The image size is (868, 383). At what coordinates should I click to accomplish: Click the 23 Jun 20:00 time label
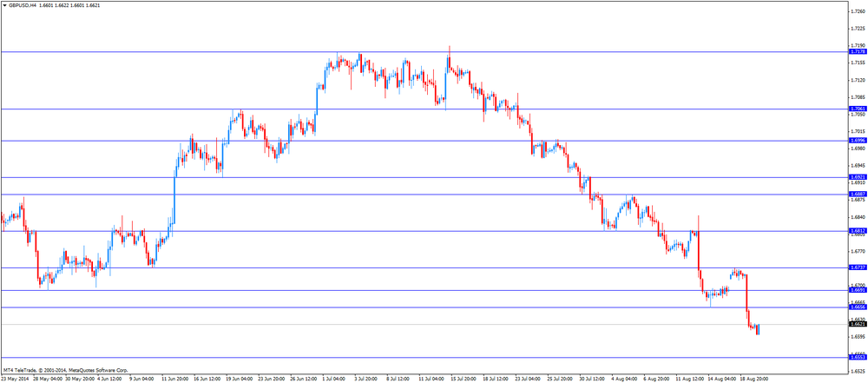click(x=273, y=380)
